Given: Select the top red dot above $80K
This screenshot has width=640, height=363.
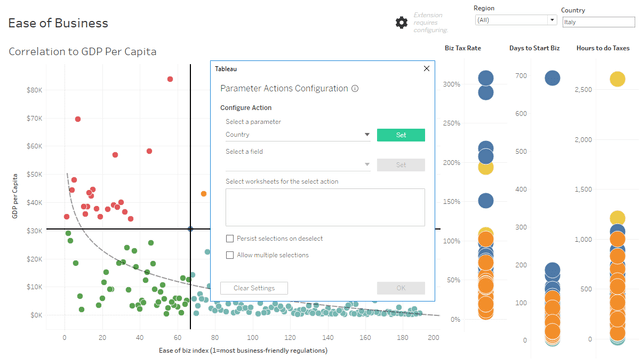Looking at the screenshot, I should click(170, 79).
